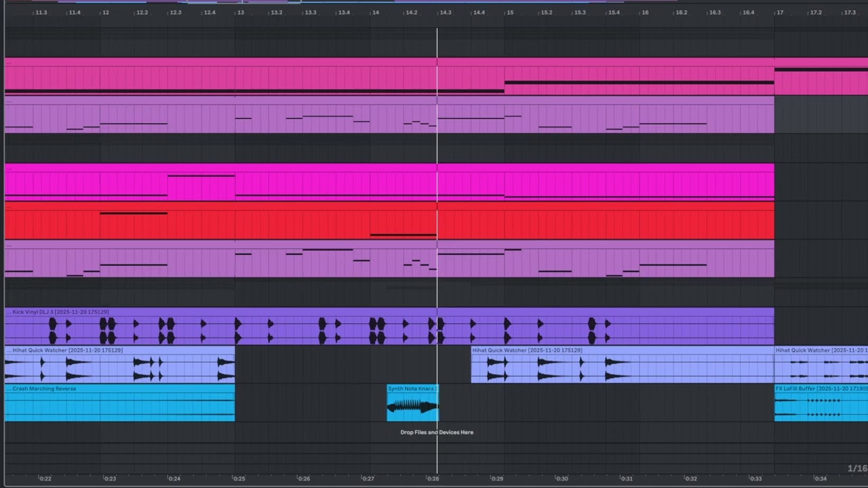Click the 15.4 mark on the beat ruler

click(614, 12)
